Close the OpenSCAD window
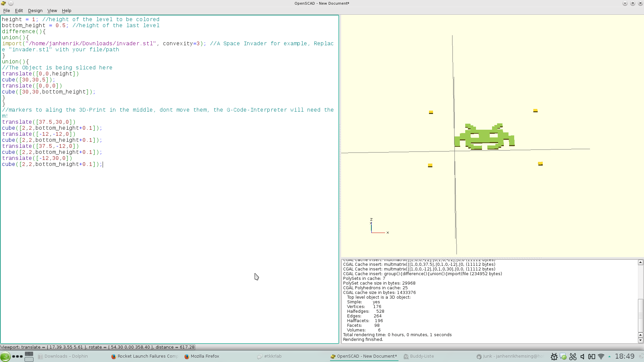 (x=640, y=3)
